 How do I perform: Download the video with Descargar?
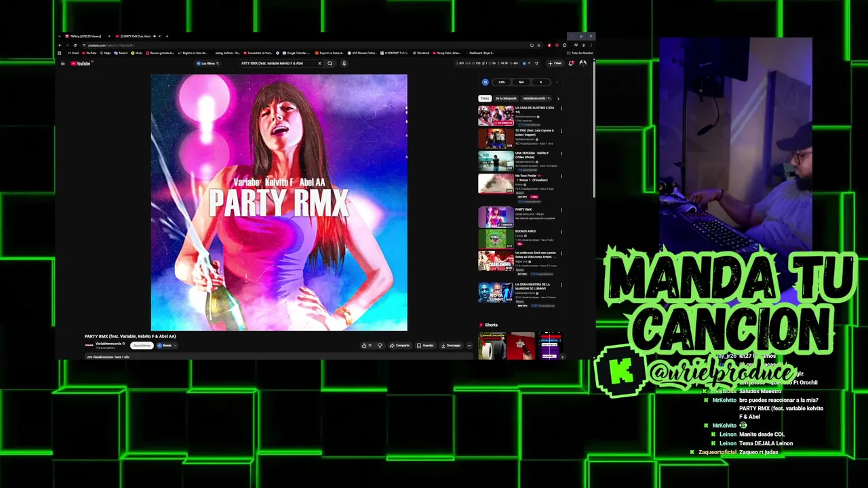click(x=451, y=346)
